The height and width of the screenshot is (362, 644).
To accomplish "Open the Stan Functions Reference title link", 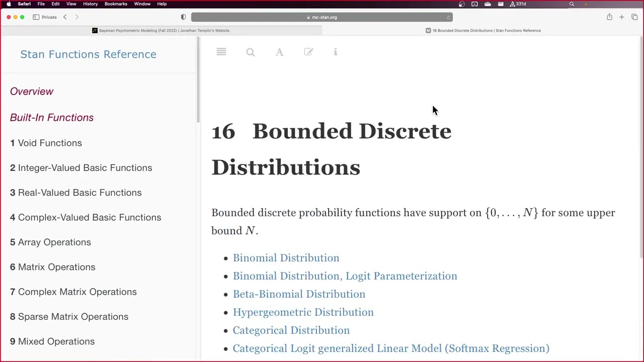I will 89,54.
